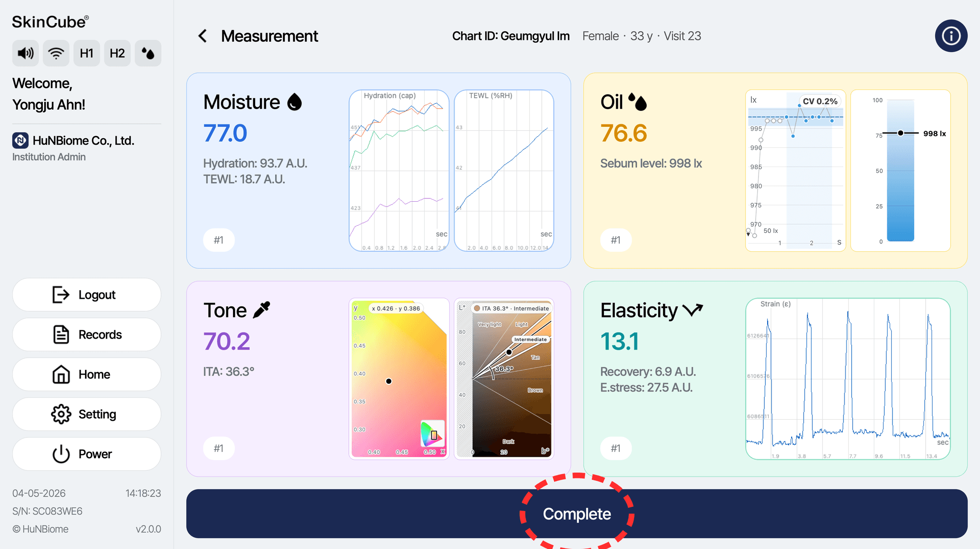Go back using the arrow beside Measurement
Screen dimensions: 980x549
click(203, 36)
